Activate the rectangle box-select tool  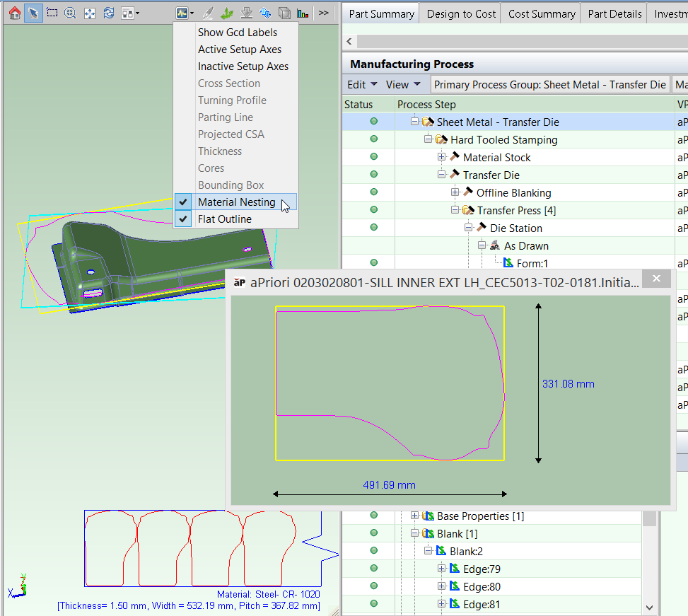pos(52,13)
